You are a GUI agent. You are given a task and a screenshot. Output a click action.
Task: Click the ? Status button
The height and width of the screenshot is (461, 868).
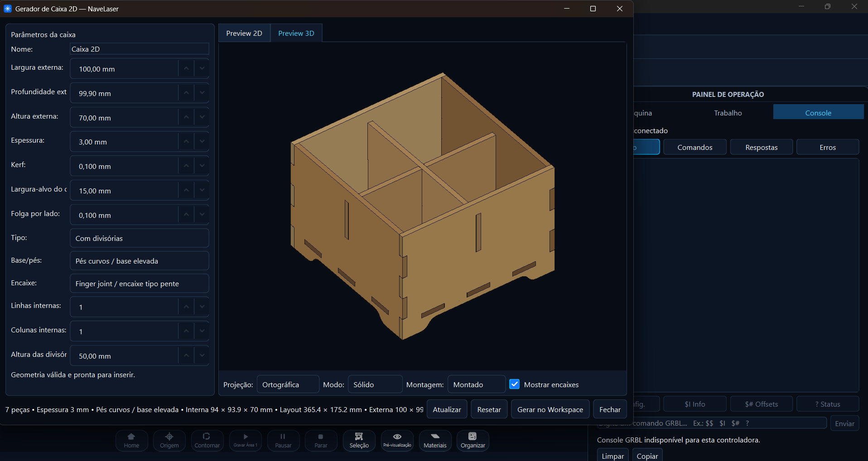[828, 404]
